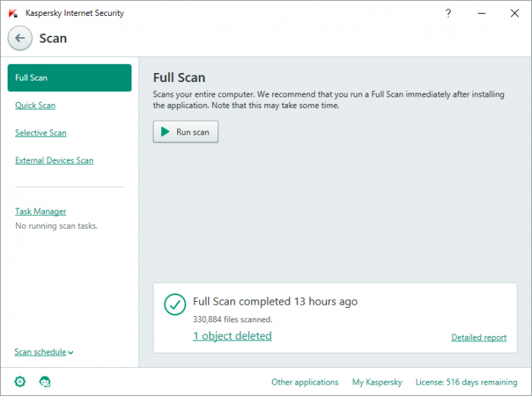Click the Kaspersky logo icon
This screenshot has height=396, width=532.
[x=13, y=14]
